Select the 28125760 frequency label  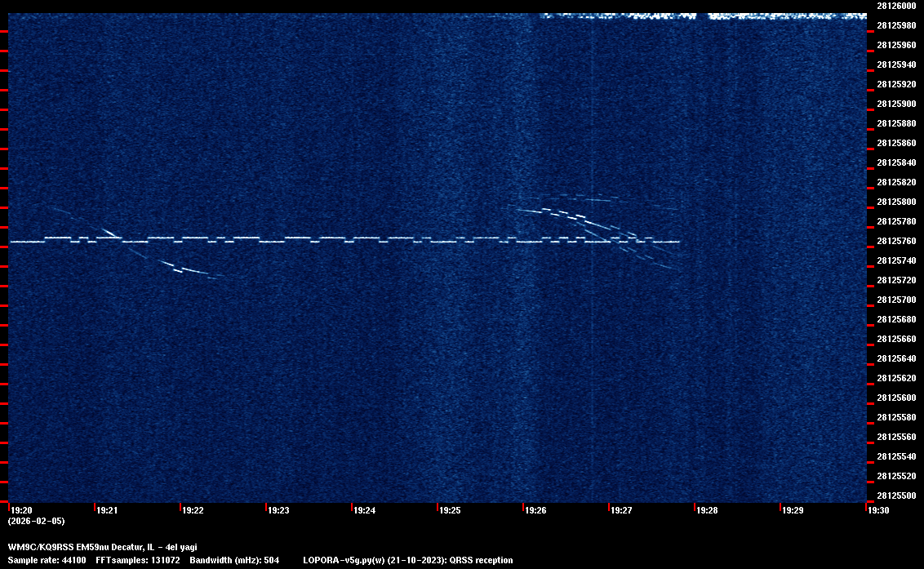(895, 241)
